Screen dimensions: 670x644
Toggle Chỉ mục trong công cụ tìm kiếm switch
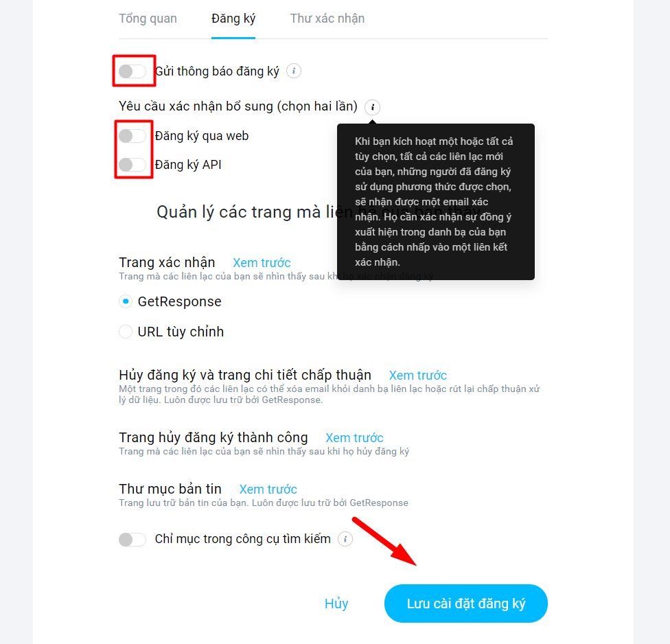(x=132, y=540)
